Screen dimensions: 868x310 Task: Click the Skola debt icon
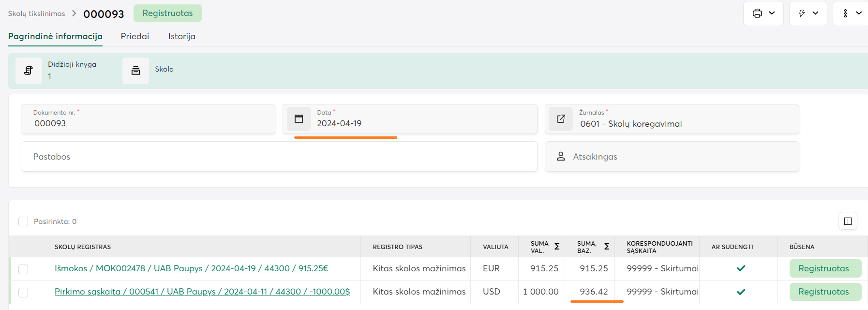pyautogui.click(x=135, y=71)
